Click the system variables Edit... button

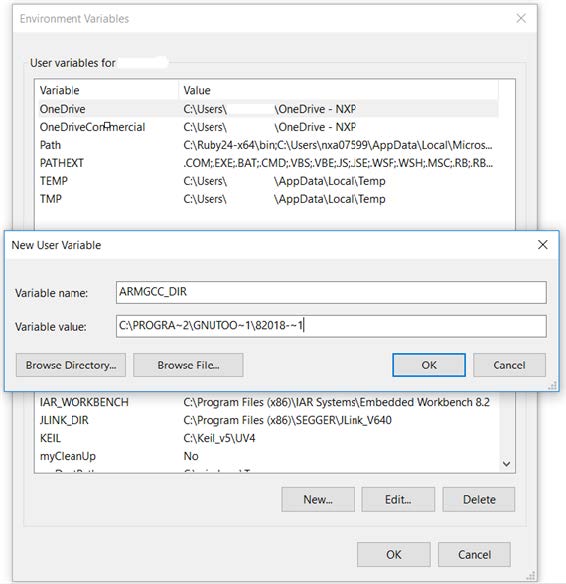(x=398, y=499)
